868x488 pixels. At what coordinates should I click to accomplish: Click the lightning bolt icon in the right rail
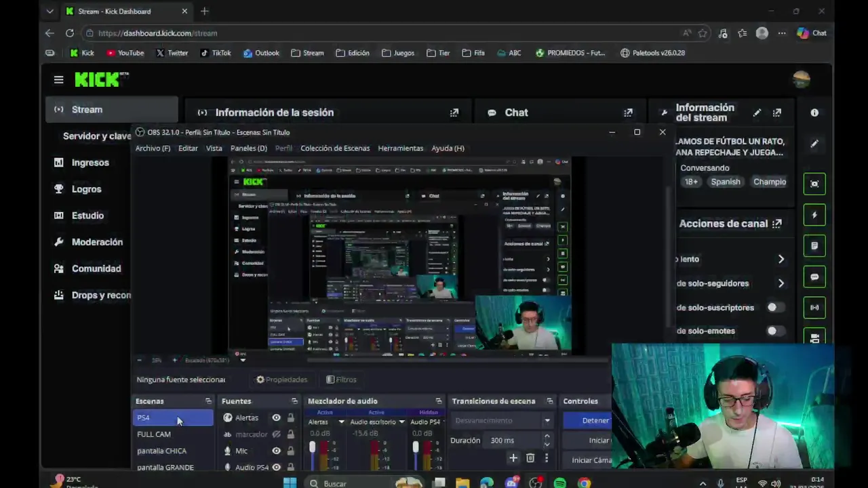(814, 215)
